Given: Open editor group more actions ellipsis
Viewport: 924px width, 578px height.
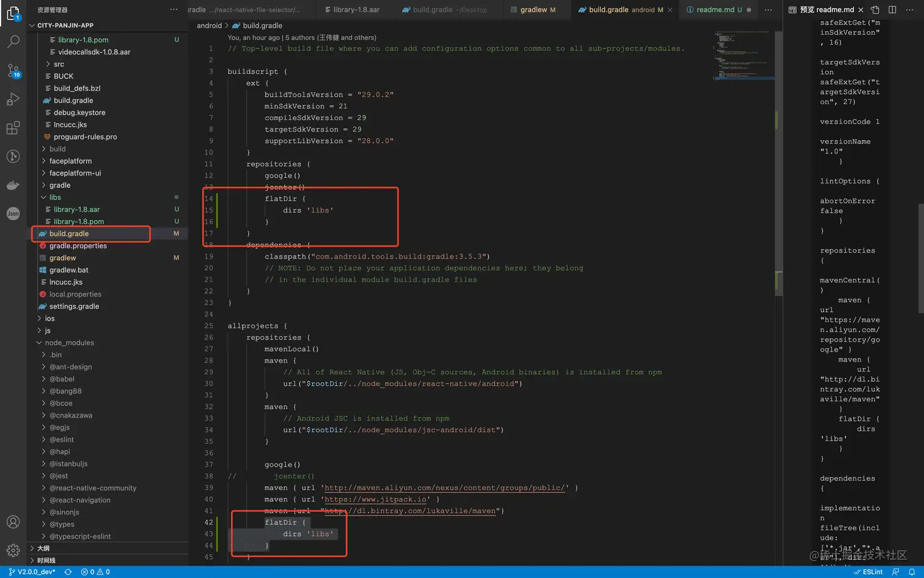Looking at the screenshot, I should click(768, 10).
